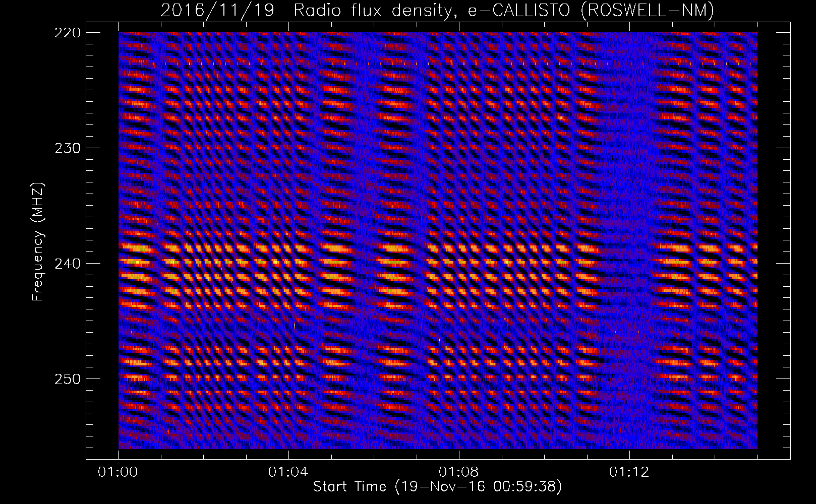Screen dimensions: 816x504
Task: Click the 'Frequency (MHZ)' axis label
Action: [x=38, y=242]
